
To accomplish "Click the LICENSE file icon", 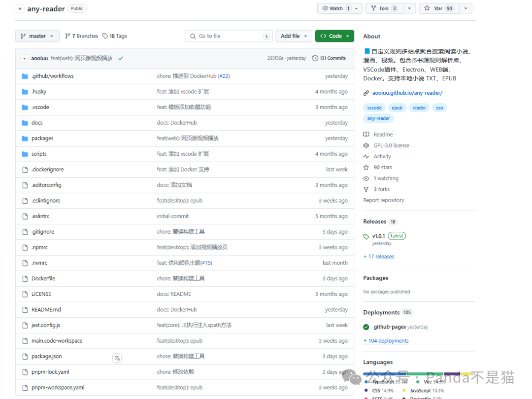I will point(25,294).
